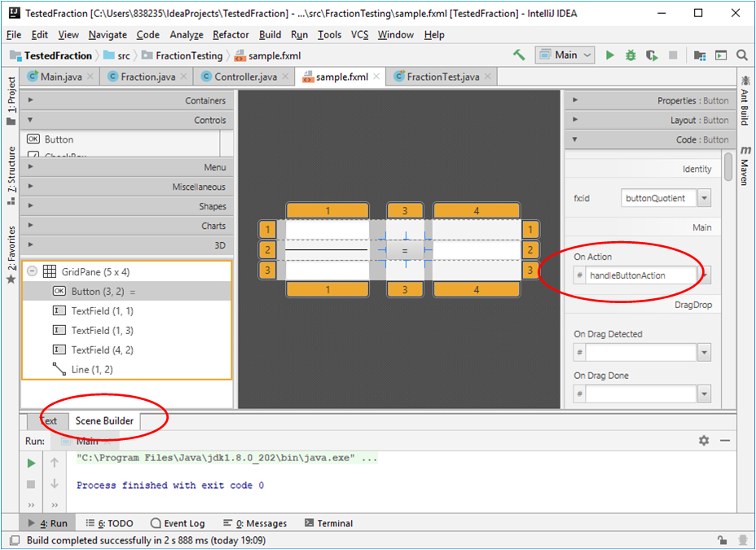Click the tool windows icon in status bar corner
Image resolution: width=756 pixels, height=550 pixels.
point(15,540)
